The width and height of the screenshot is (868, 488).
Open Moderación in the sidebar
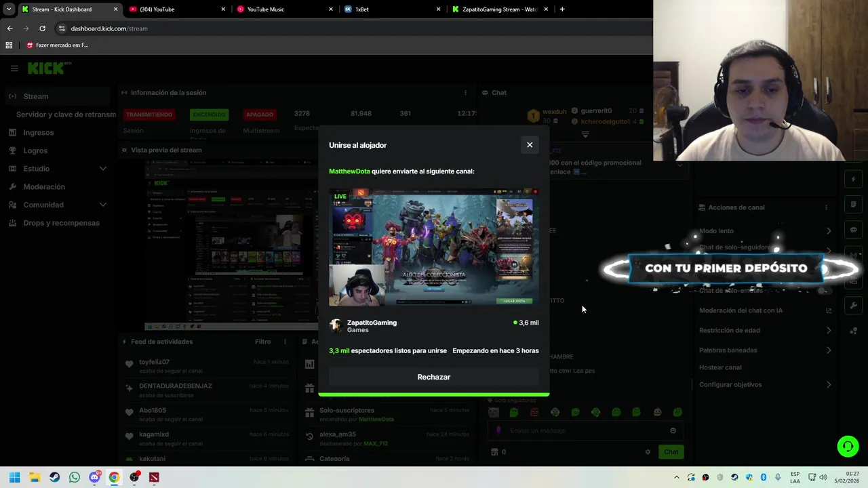[44, 186]
